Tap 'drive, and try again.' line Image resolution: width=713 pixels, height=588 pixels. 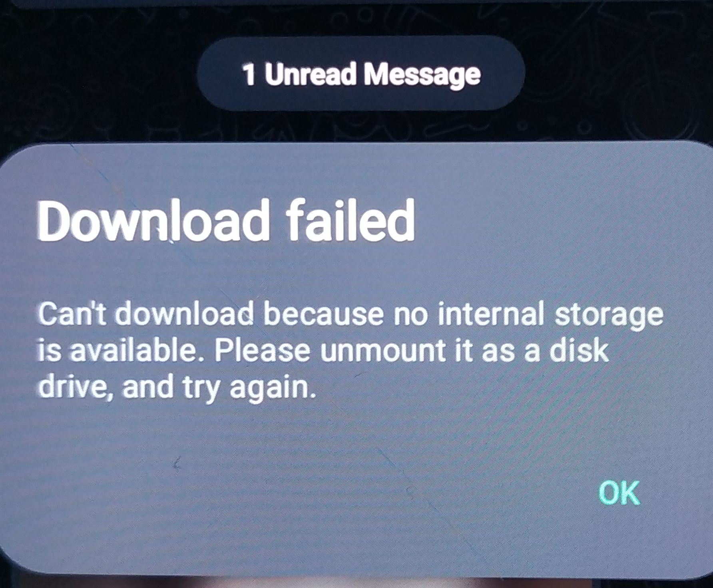[x=177, y=387]
